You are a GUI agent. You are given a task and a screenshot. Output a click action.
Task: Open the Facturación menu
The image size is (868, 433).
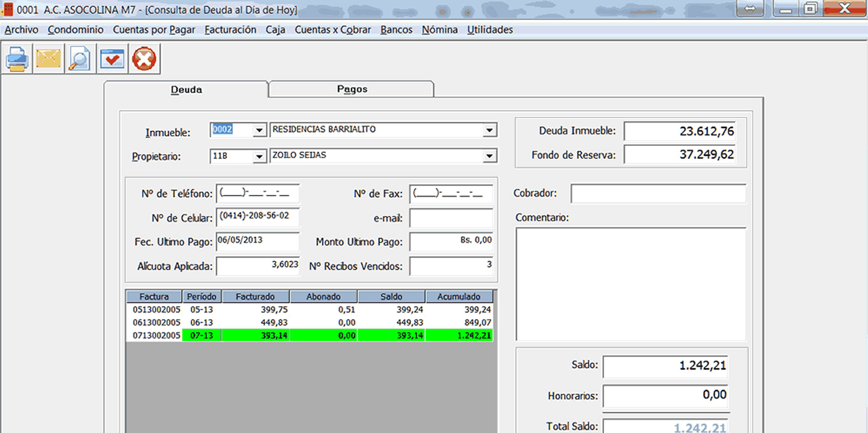(x=230, y=30)
